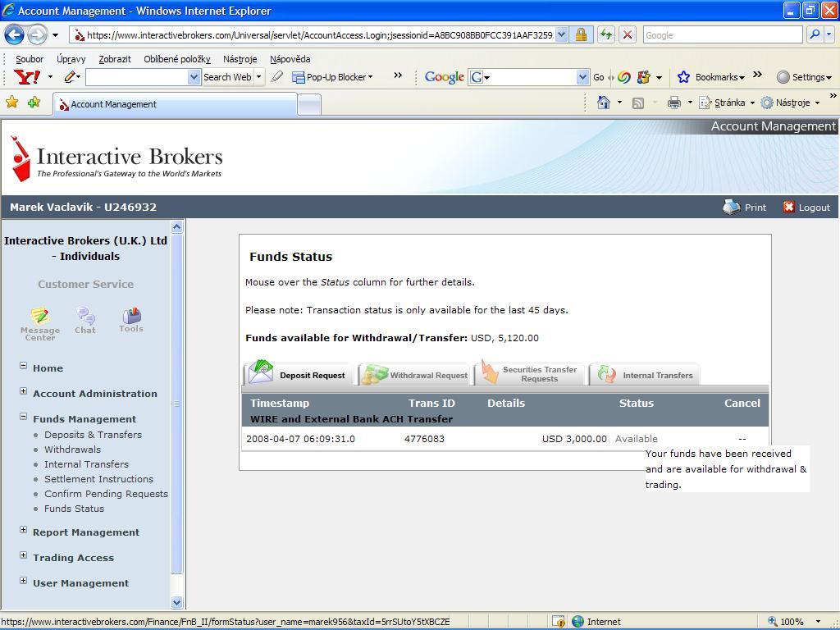This screenshot has width=840, height=630.
Task: Click the Google toolbar logo
Action: point(444,77)
